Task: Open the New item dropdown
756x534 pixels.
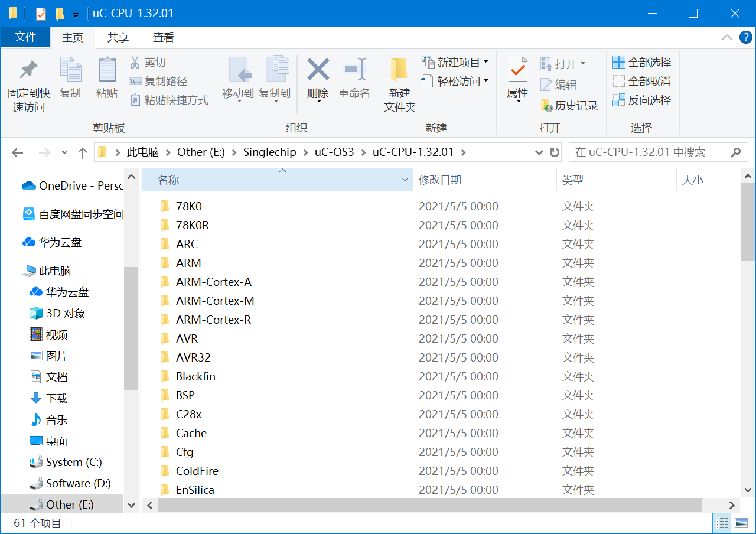Action: (455, 62)
